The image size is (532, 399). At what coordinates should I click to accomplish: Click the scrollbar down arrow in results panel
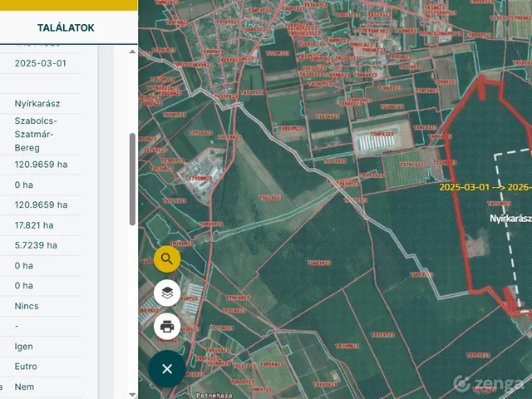click(x=132, y=393)
